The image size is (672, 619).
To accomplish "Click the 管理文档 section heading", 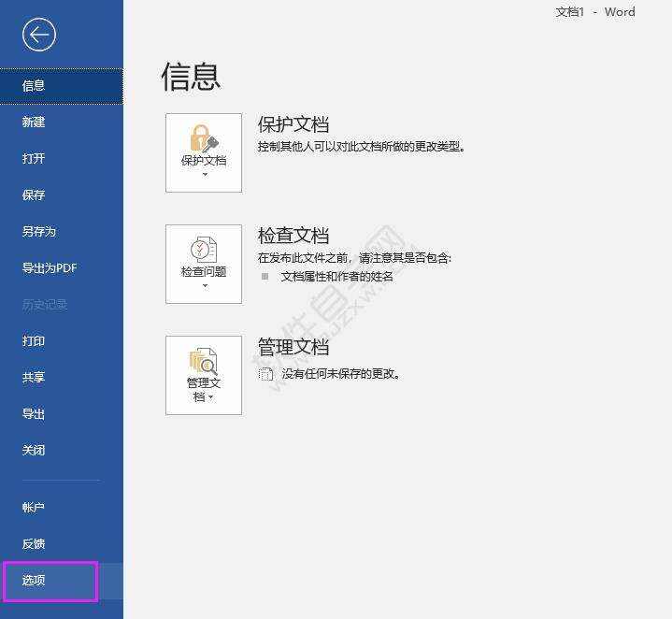I will point(293,347).
